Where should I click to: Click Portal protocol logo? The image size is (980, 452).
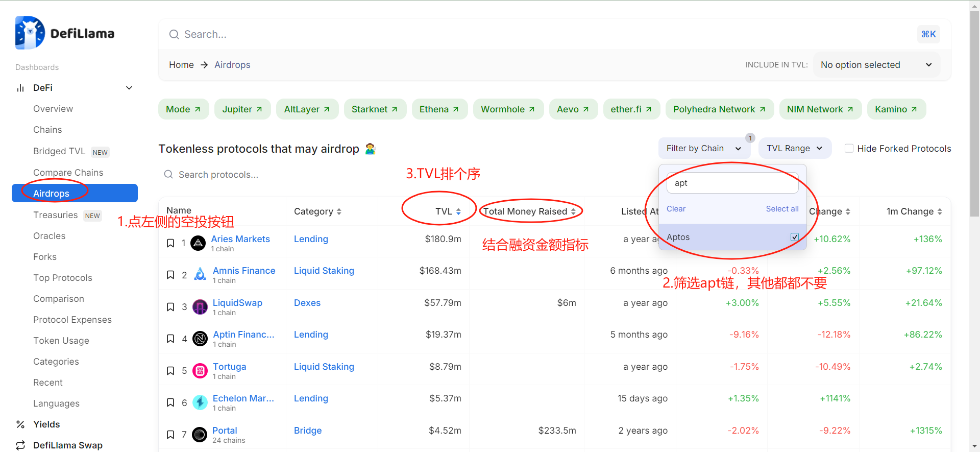pos(200,435)
